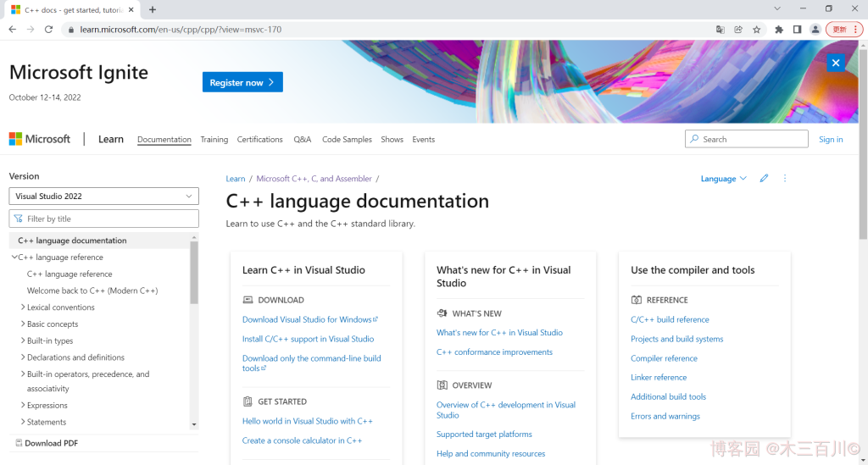Expand Declarations and definitions node
868x465 pixels.
point(23,357)
